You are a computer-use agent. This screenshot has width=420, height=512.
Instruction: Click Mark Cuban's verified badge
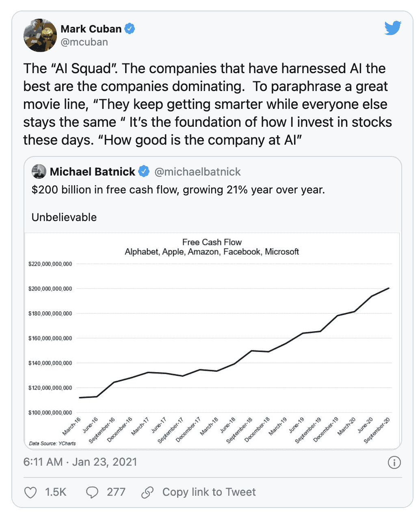[x=130, y=29]
